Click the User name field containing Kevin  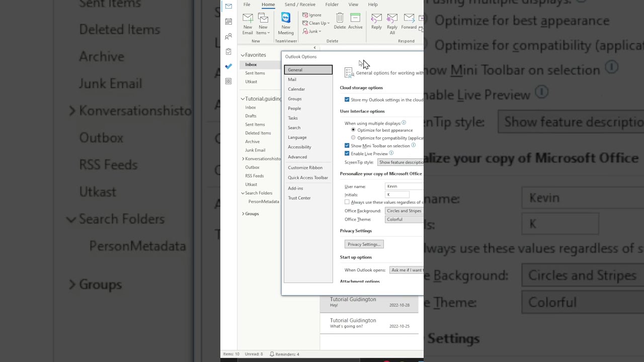click(404, 186)
